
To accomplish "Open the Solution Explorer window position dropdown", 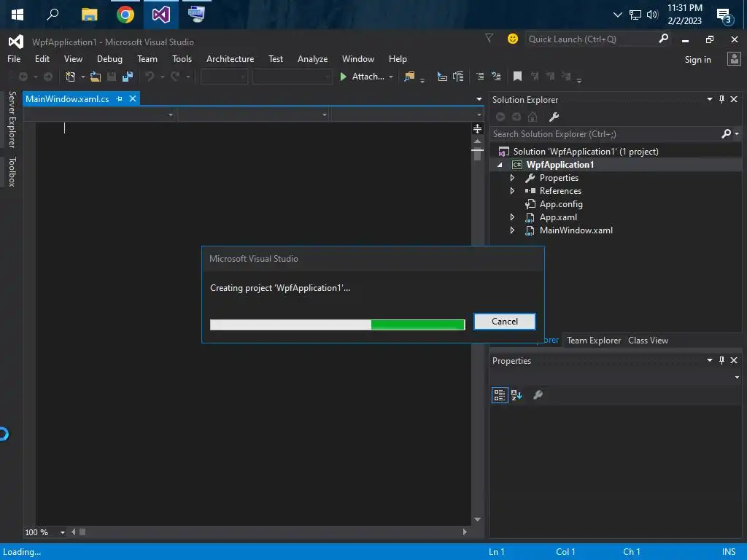I will 709,99.
